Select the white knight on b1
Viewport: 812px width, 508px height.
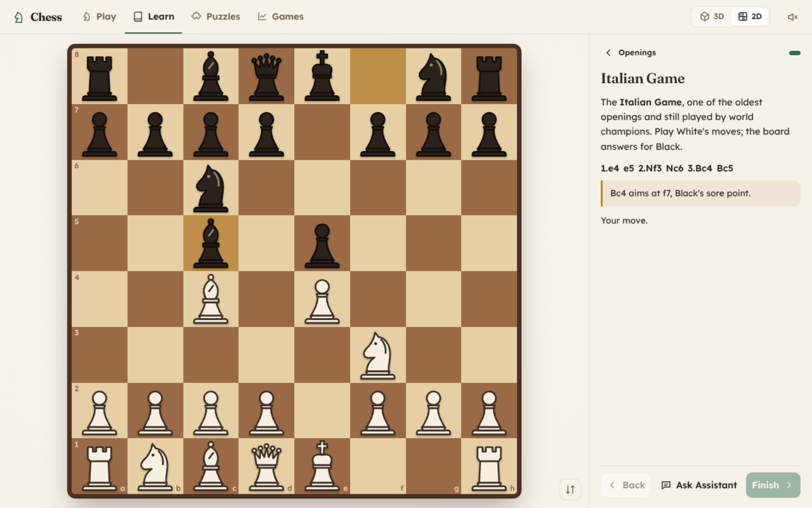point(155,466)
